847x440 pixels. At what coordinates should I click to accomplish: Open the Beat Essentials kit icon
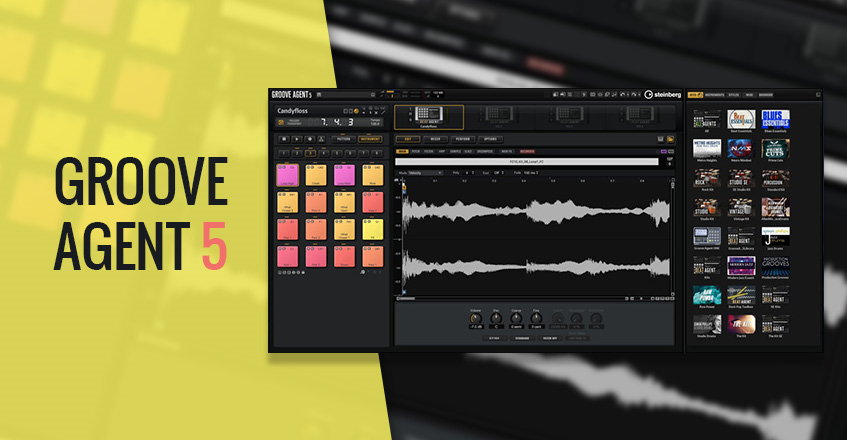[x=740, y=119]
